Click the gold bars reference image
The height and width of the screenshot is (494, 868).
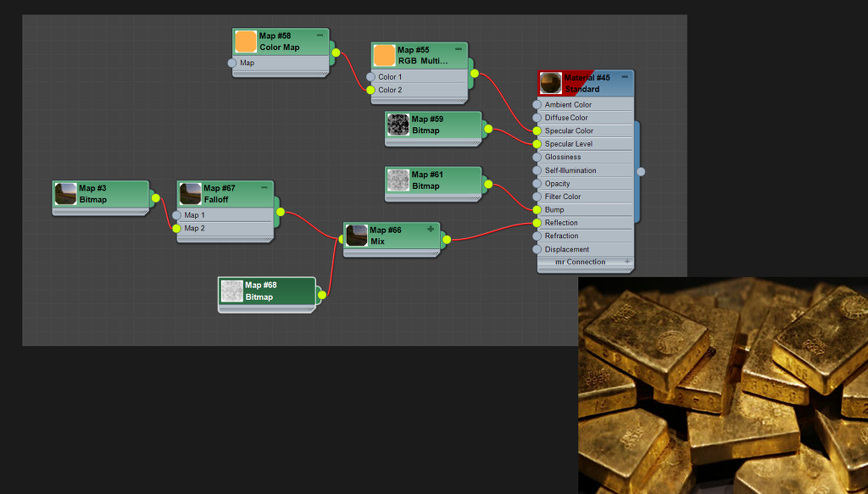[x=723, y=386]
